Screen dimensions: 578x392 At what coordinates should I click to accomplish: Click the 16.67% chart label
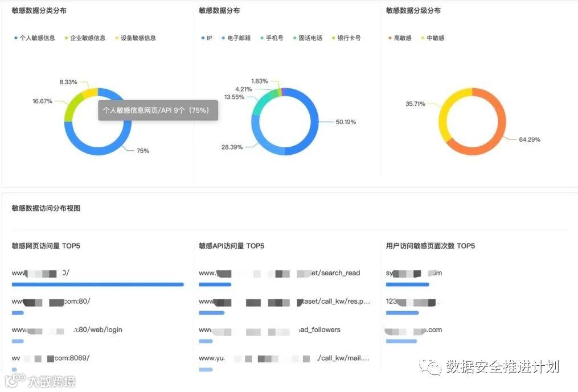(42, 101)
